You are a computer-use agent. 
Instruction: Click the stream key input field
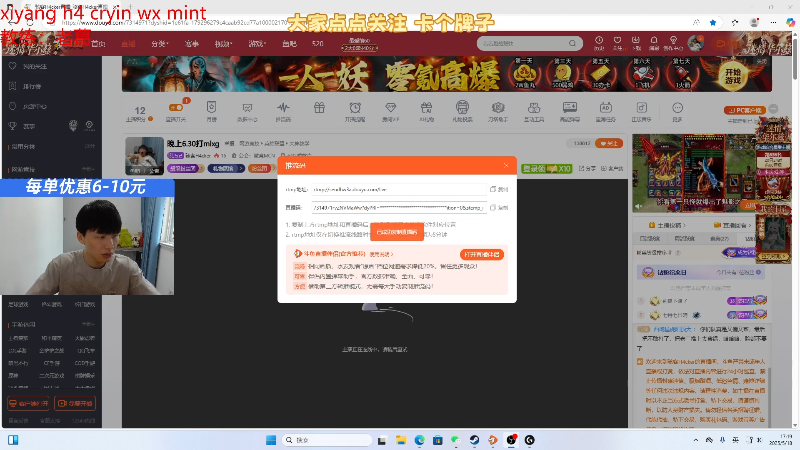398,208
